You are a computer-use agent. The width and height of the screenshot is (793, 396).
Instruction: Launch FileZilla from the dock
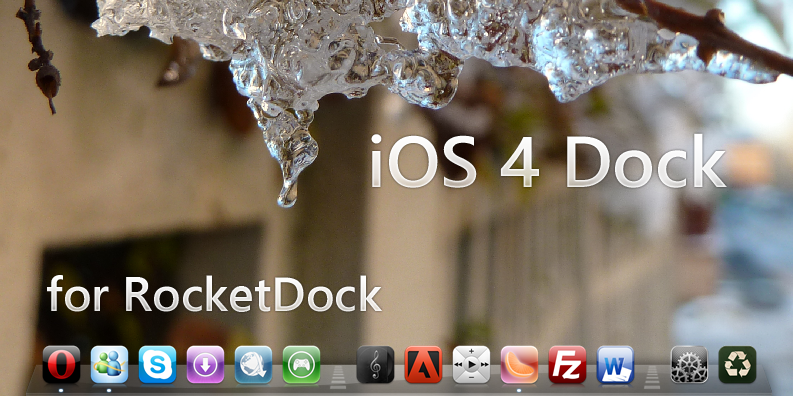(x=567, y=364)
